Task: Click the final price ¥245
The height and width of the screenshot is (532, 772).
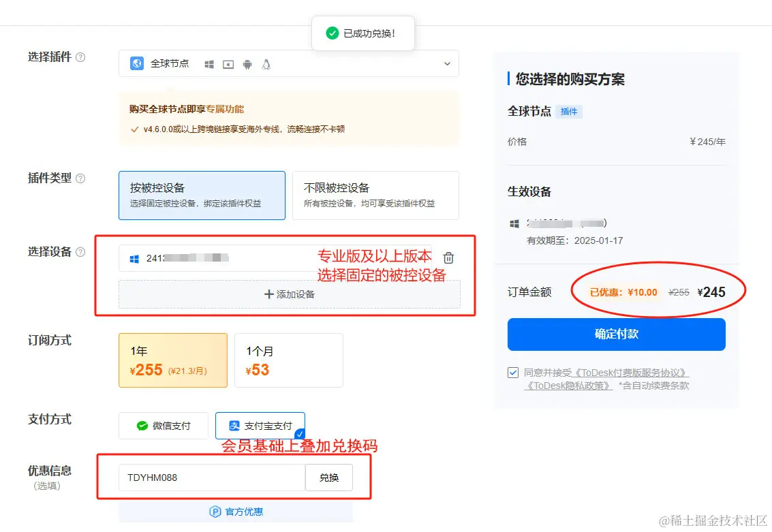Action: pos(711,292)
